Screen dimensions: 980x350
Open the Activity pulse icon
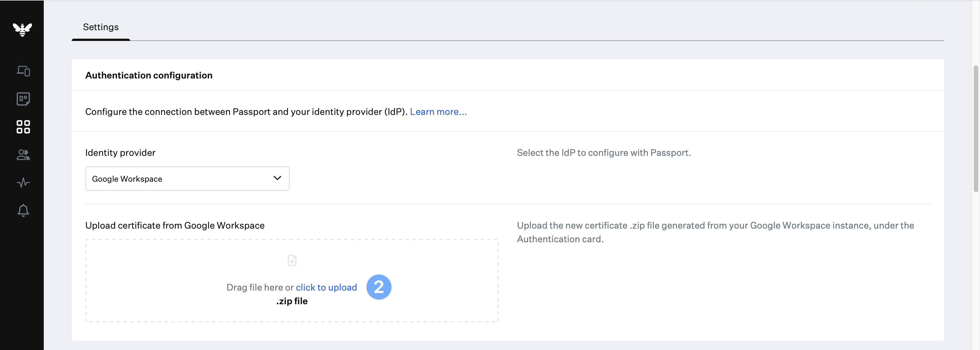(23, 183)
